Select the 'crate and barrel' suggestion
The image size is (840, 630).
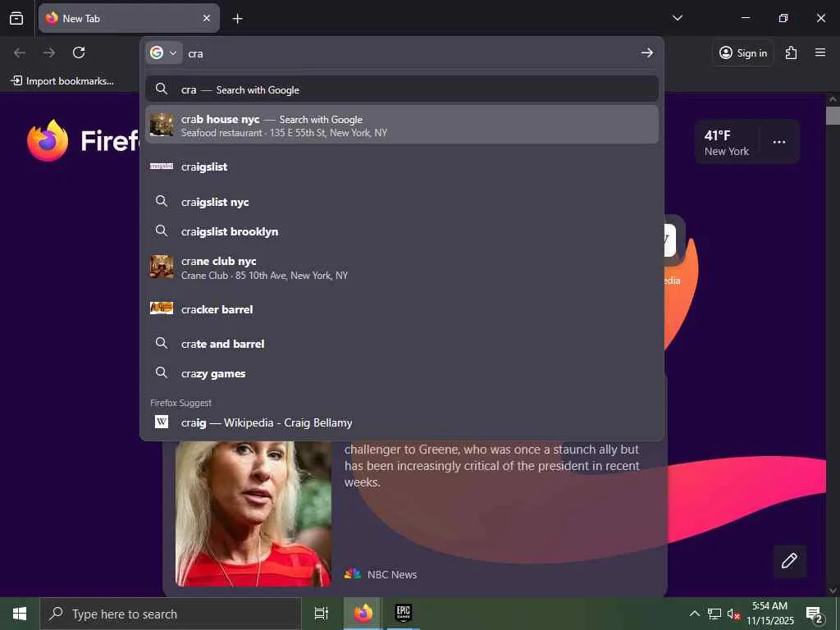[402, 344]
